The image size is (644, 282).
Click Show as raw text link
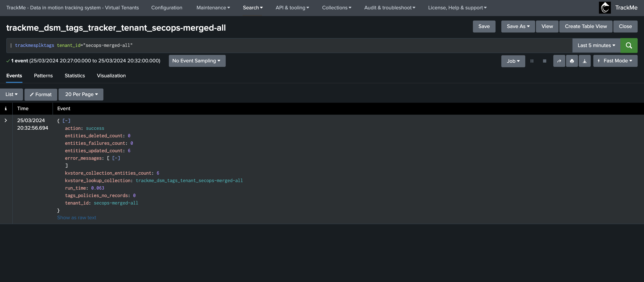coord(76,218)
